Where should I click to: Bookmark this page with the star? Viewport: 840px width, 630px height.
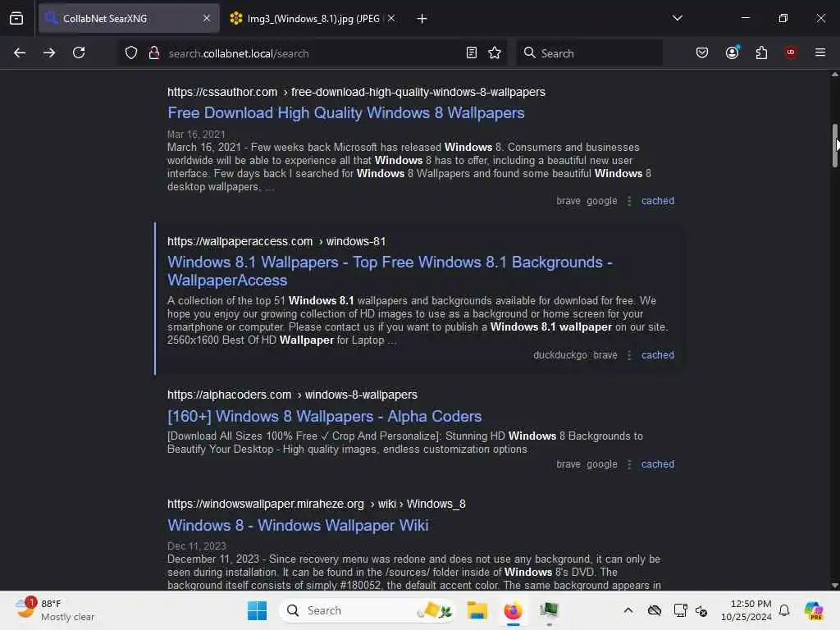pos(495,52)
